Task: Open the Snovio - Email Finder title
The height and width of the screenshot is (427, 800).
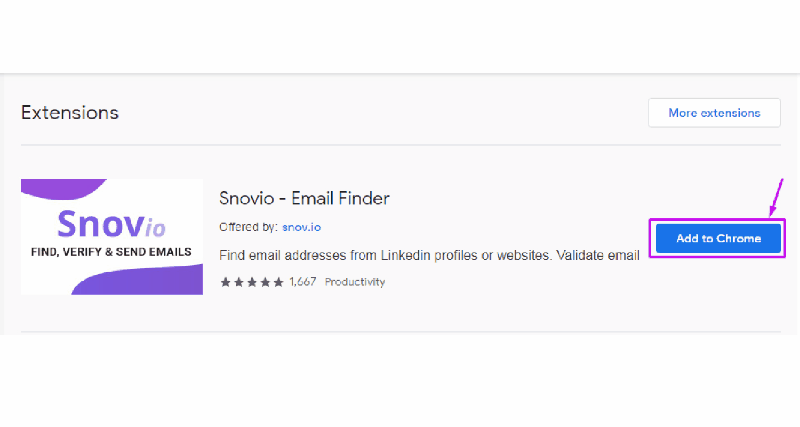Action: [304, 198]
